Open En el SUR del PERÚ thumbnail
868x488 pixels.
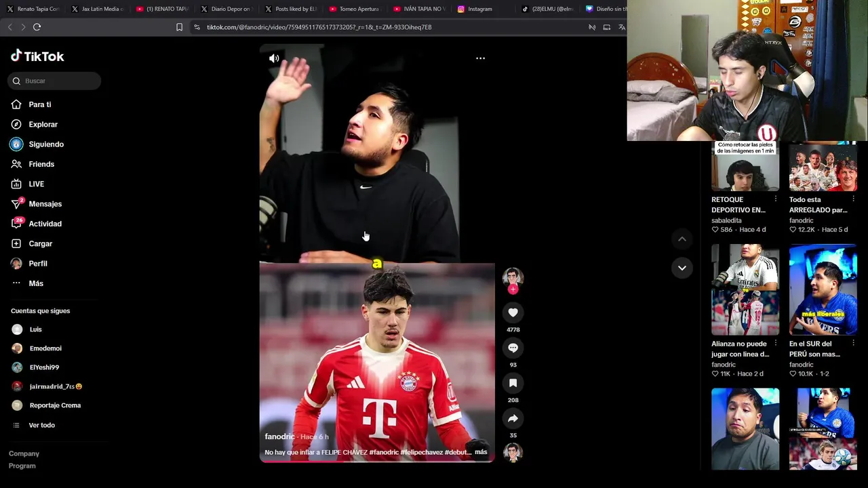click(x=823, y=290)
